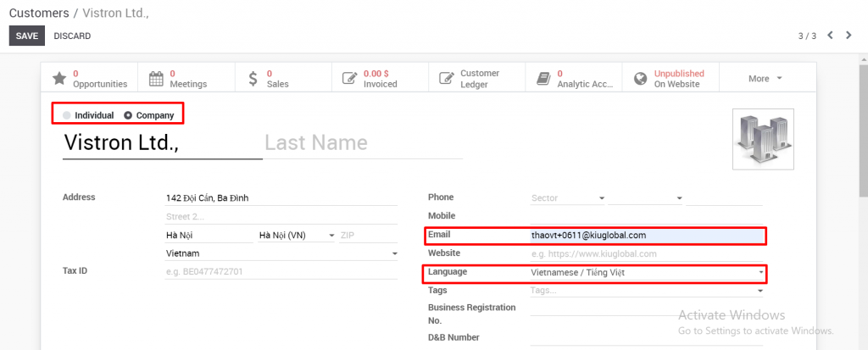Click the Analytic Accounts book icon

pos(543,79)
